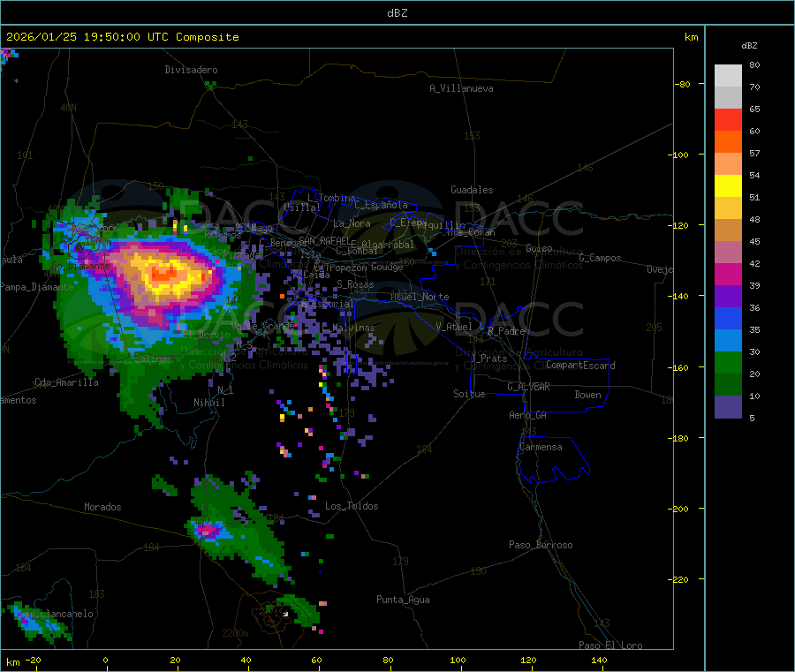Select the 'Morados' map label
The height and width of the screenshot is (672, 795).
(103, 507)
